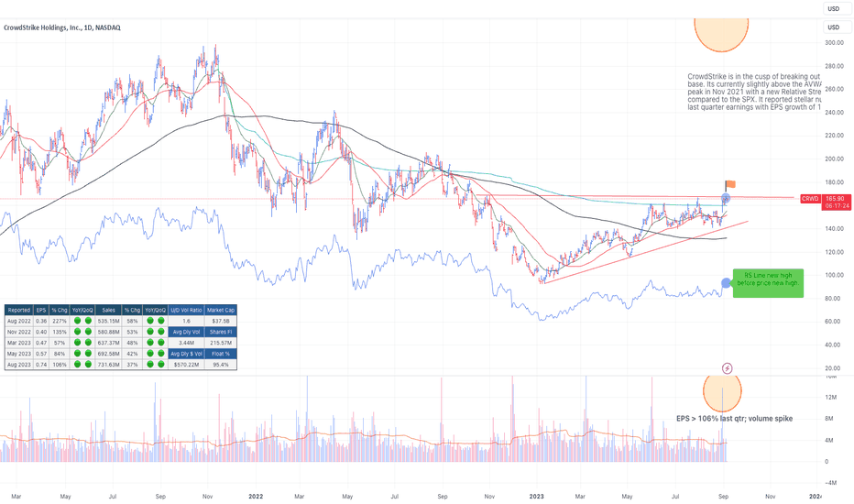
Task: Click the 637.37M sales cell
Action: pyautogui.click(x=108, y=343)
